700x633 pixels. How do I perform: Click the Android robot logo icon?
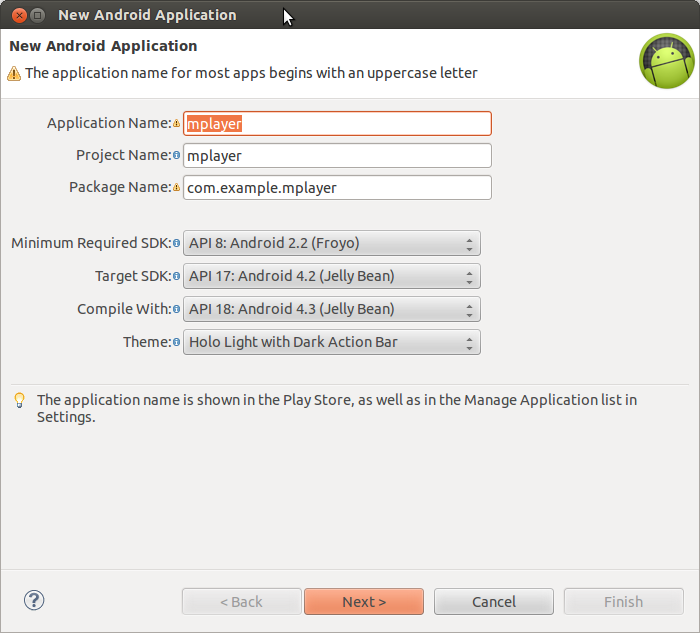pyautogui.click(x=666, y=61)
